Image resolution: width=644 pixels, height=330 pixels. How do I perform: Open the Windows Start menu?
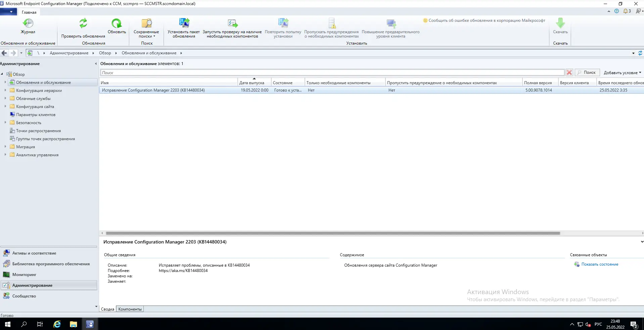(8, 324)
